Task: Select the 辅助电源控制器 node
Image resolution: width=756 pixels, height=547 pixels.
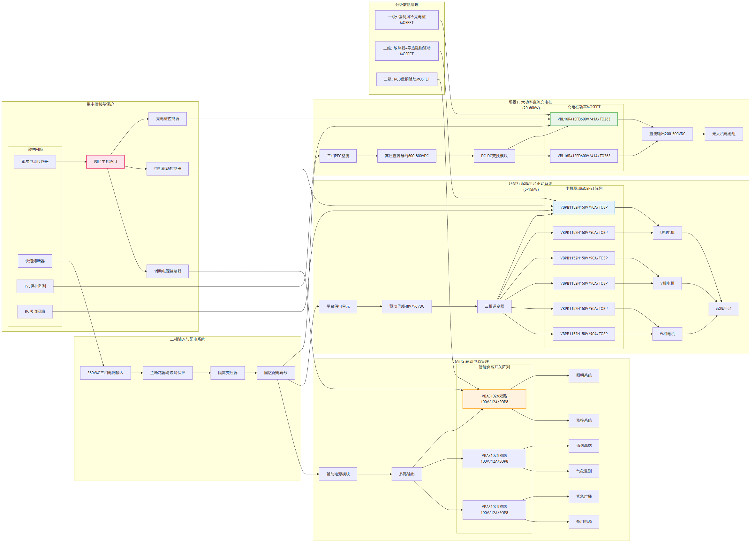Action: [x=168, y=271]
